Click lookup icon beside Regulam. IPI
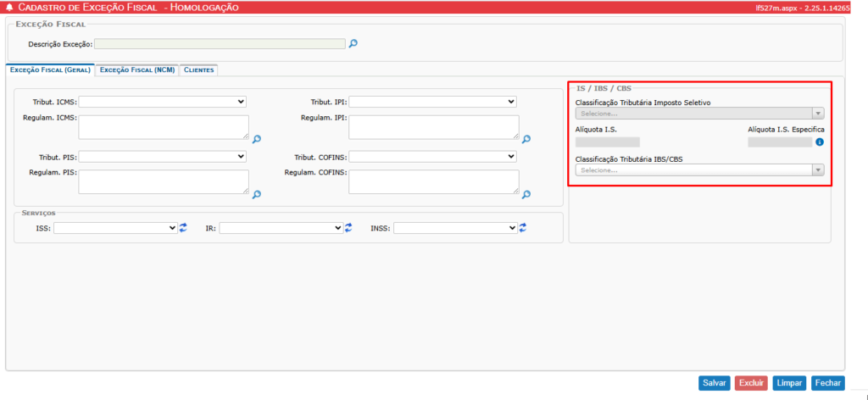Viewport: 868px width, 400px height. click(x=526, y=139)
